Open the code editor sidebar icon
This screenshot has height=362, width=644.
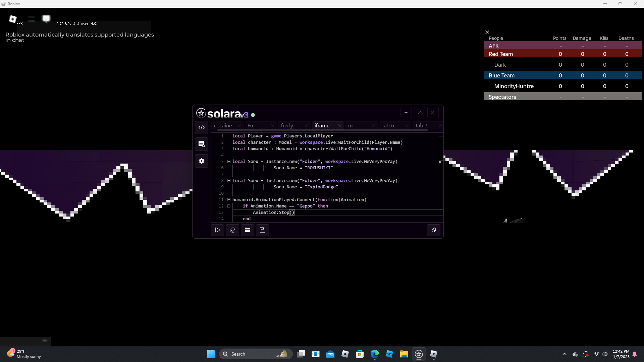click(202, 127)
